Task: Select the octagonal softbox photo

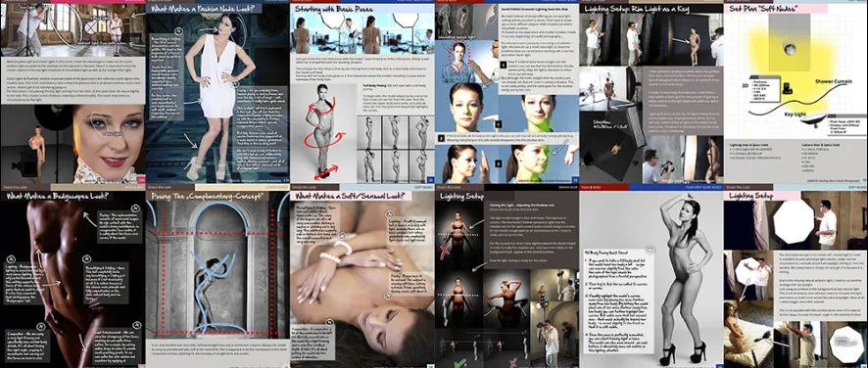Action: click(x=795, y=221)
